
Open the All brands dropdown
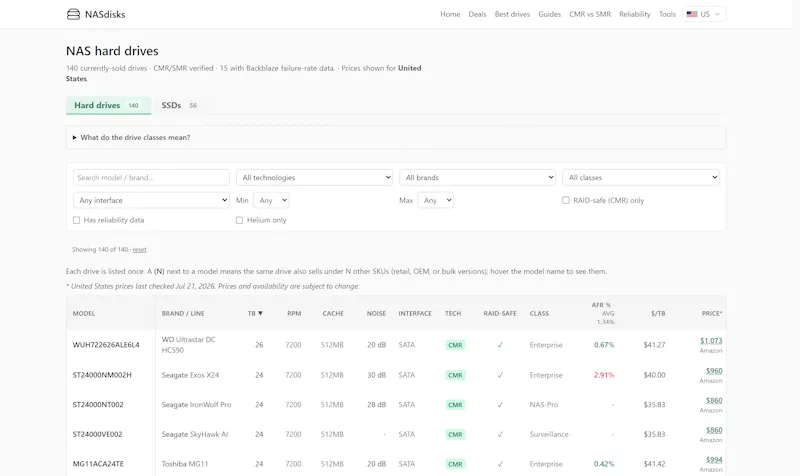[x=478, y=178]
